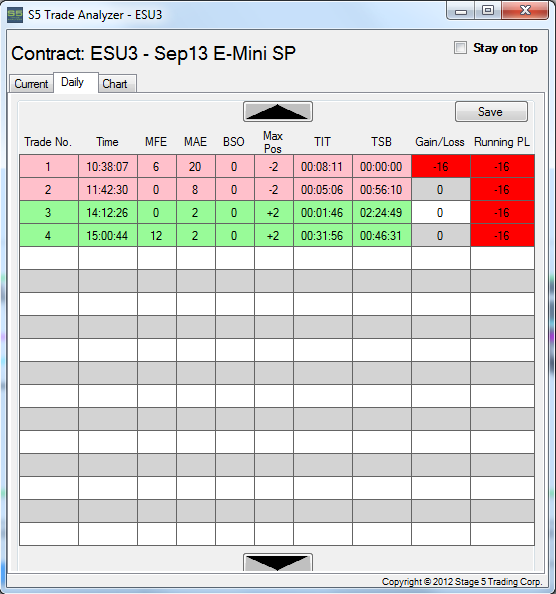Click the time cell 14:12:26

[108, 213]
